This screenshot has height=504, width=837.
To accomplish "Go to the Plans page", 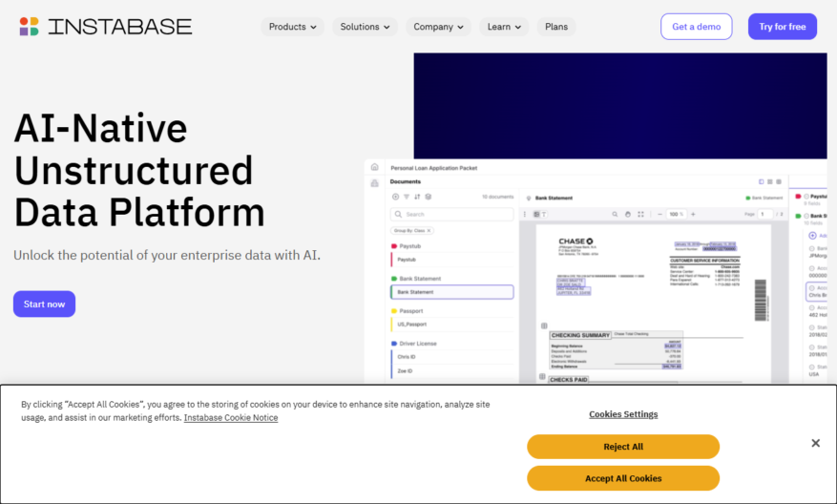I will (556, 27).
